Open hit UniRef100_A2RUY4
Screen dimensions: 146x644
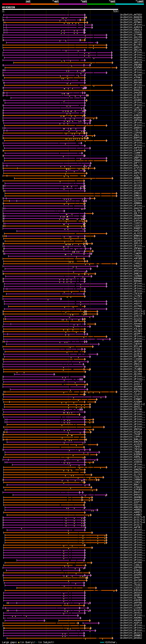coord(131,27)
